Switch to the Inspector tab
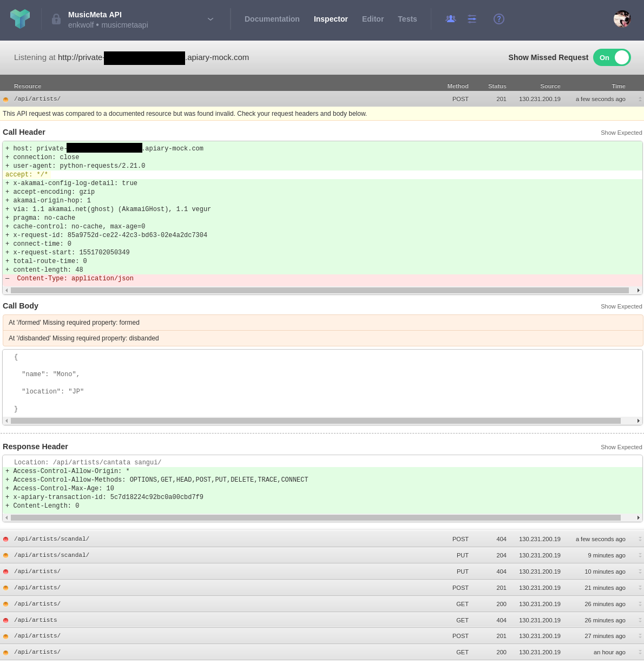This screenshot has width=644, height=663. coord(331,19)
